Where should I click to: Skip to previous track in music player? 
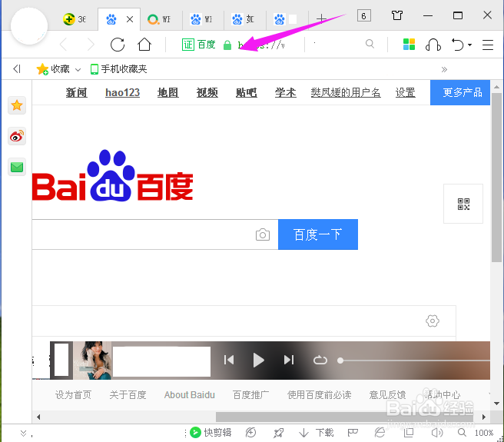tap(229, 360)
